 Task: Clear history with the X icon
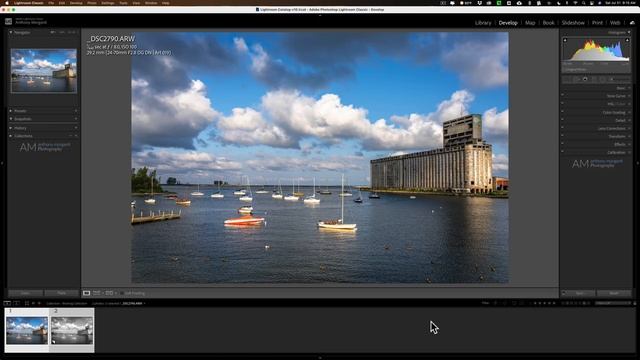pos(76,128)
